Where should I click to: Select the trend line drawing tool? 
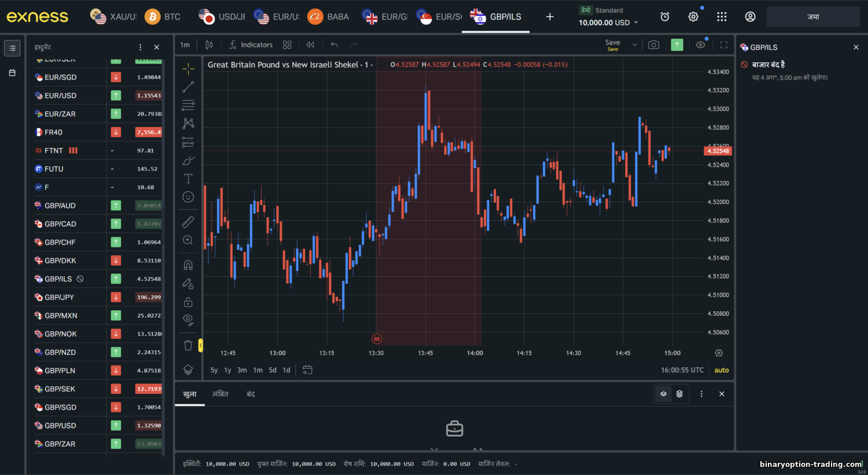pyautogui.click(x=188, y=87)
